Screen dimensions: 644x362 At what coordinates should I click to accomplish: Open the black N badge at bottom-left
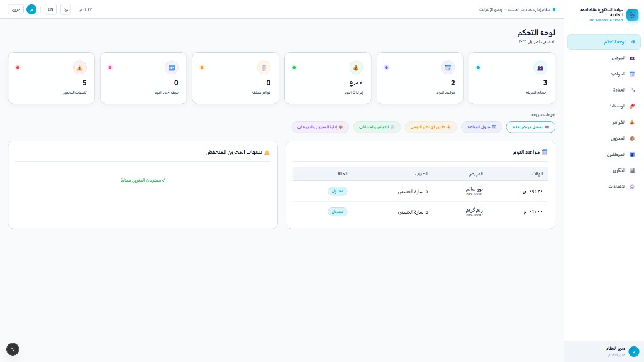tap(13, 349)
